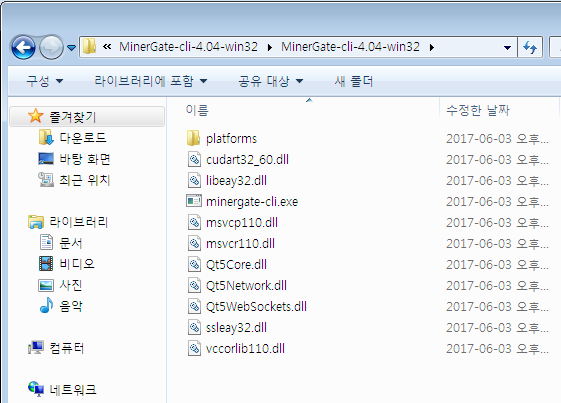This screenshot has width=561, height=403.
Task: Click the 바탕 화면 desktop icon
Action: 46,159
